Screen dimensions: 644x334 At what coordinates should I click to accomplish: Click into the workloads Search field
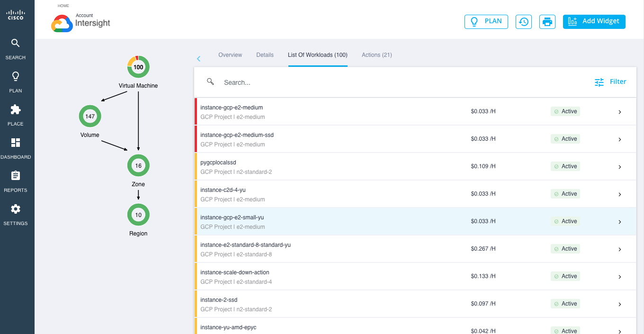tap(331, 82)
